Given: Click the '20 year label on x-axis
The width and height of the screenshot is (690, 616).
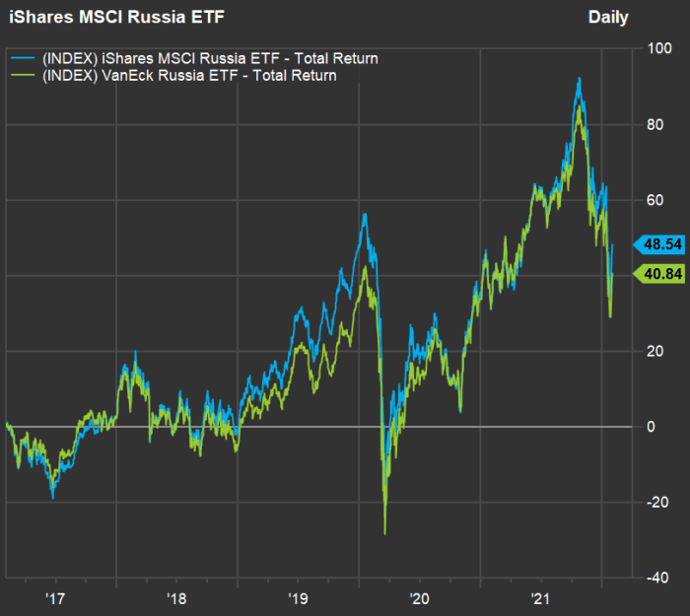Looking at the screenshot, I should pyautogui.click(x=419, y=597).
